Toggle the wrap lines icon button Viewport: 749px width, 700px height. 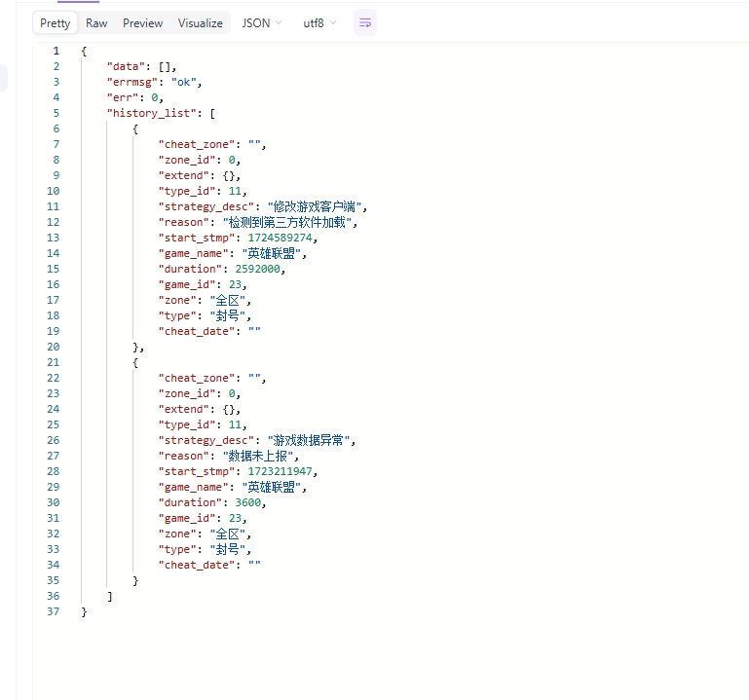coord(365,23)
